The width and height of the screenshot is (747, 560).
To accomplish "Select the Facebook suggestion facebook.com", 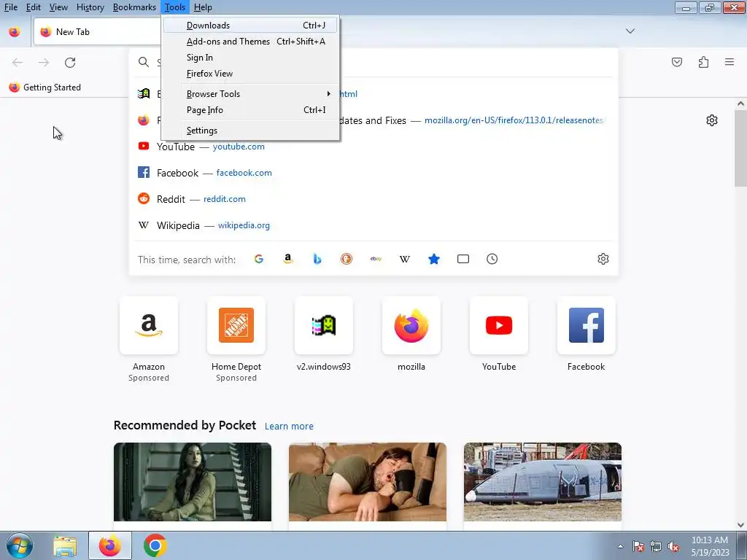I will [x=373, y=173].
